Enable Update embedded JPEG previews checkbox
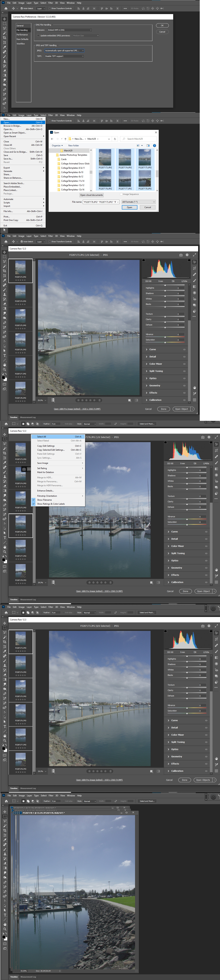 [x=39, y=36]
